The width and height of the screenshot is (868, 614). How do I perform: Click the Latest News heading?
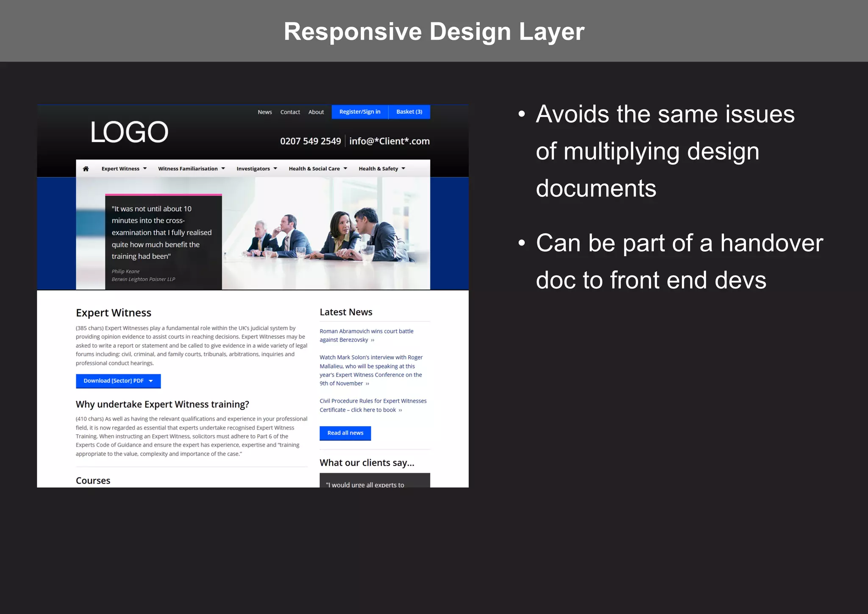pos(346,312)
